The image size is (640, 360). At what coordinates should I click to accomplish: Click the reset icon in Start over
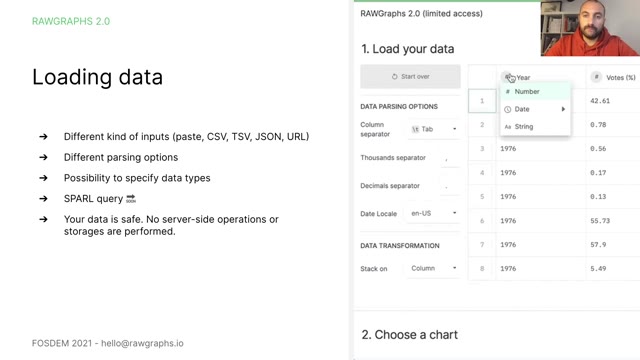pyautogui.click(x=394, y=76)
